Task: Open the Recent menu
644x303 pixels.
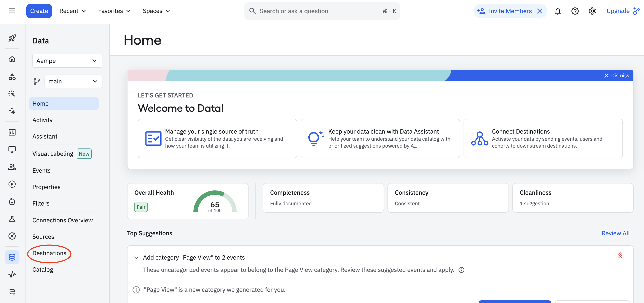Action: pos(72,11)
